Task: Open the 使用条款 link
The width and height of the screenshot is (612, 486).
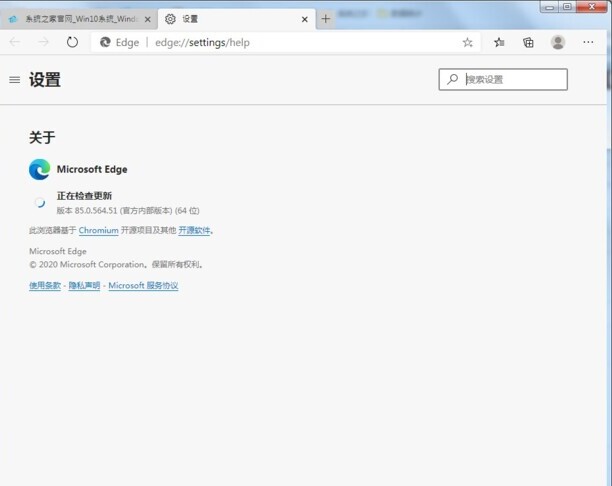Action: pyautogui.click(x=45, y=285)
